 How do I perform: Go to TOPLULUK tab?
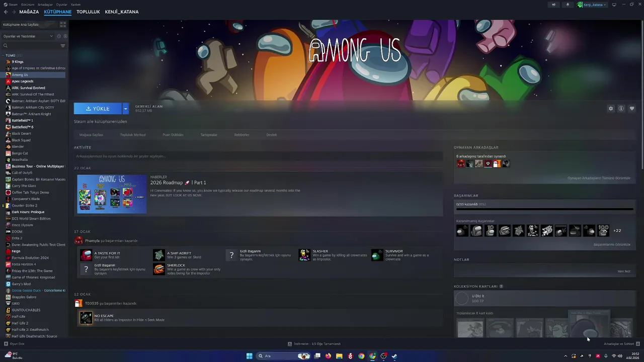[x=88, y=12]
